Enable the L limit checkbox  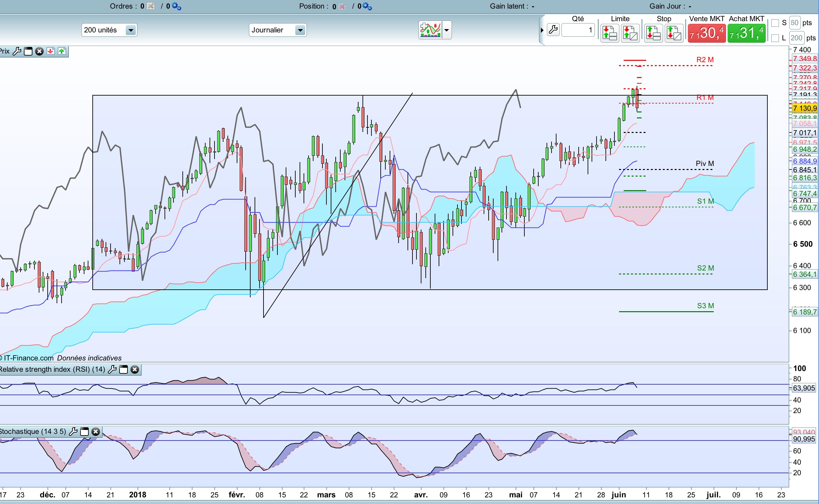click(775, 38)
